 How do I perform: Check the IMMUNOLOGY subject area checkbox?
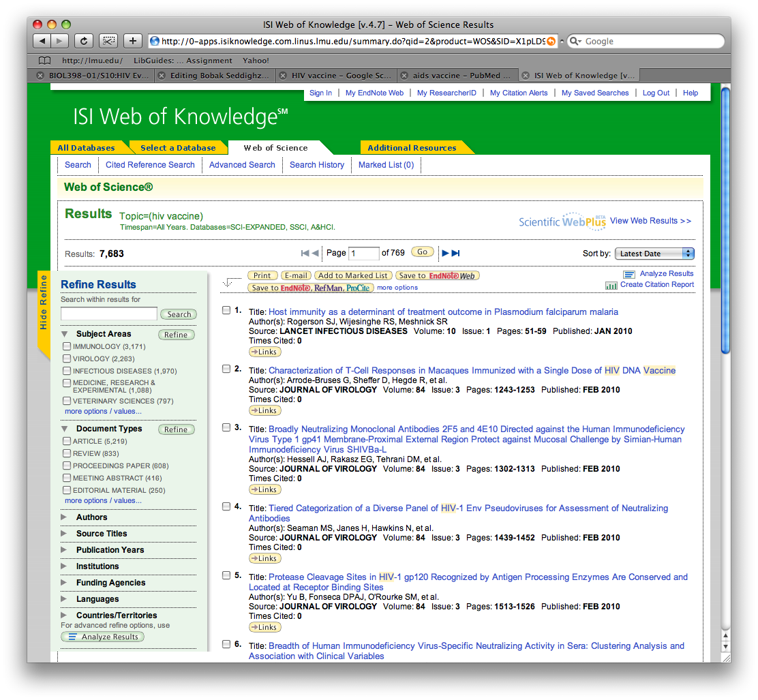coord(67,347)
